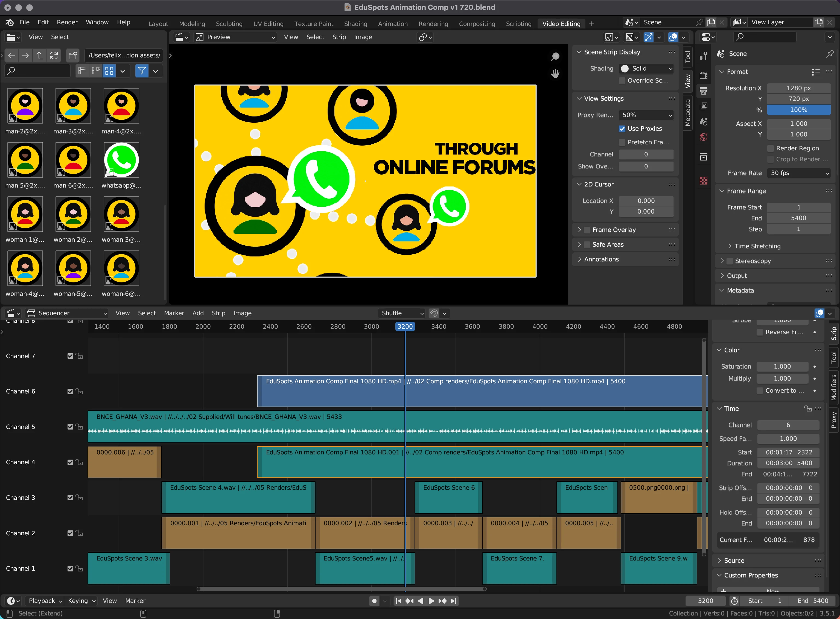This screenshot has width=840, height=619.
Task: Open the File menu
Action: 24,22
